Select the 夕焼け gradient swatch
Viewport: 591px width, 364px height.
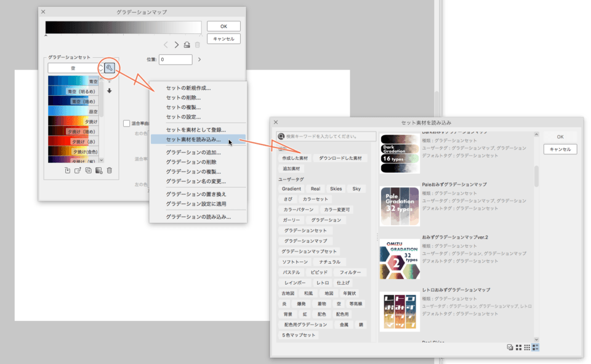point(74,121)
